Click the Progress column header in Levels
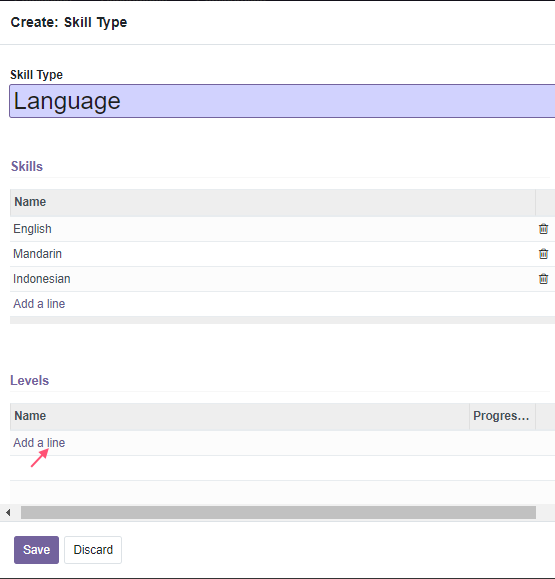 (502, 416)
